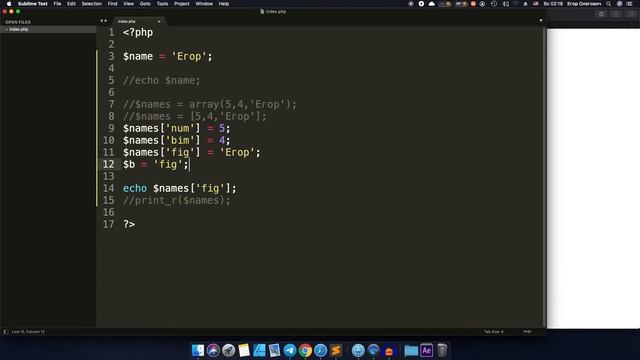Open After Effects from the dock

(x=427, y=350)
